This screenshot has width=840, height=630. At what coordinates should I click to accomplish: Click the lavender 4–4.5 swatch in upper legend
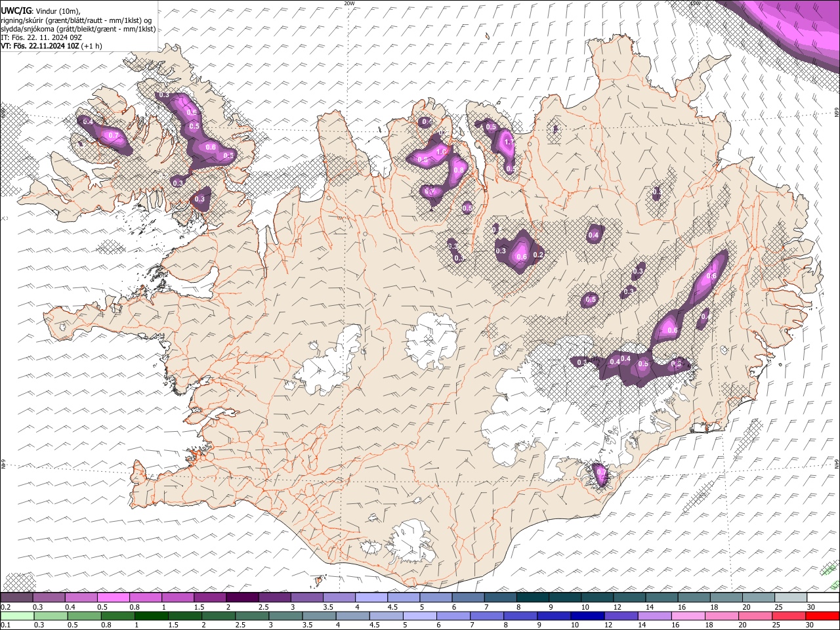371,598
